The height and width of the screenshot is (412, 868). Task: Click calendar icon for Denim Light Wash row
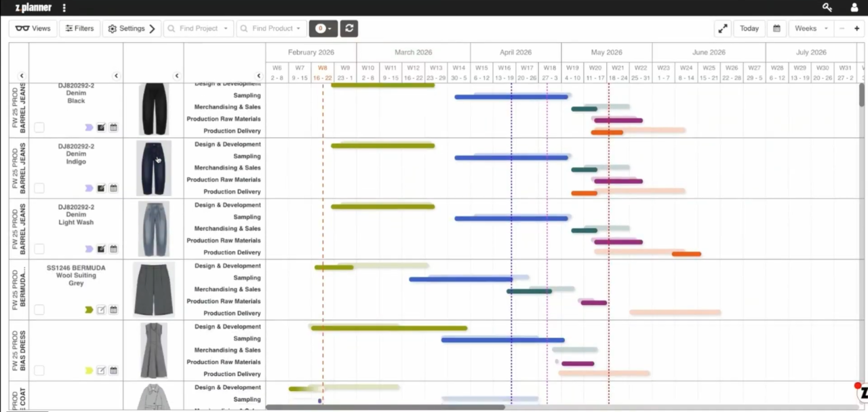point(114,249)
